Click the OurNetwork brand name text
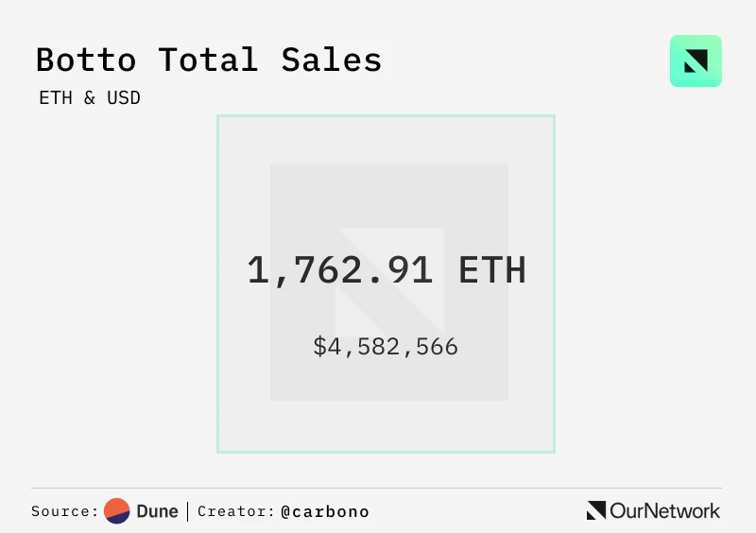The width and height of the screenshot is (756, 533). (665, 511)
